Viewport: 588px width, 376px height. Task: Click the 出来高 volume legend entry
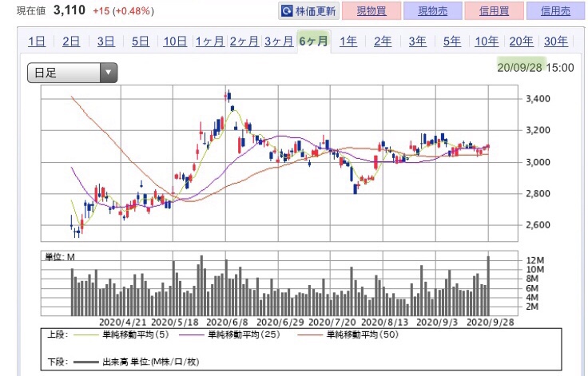pyautogui.click(x=136, y=362)
